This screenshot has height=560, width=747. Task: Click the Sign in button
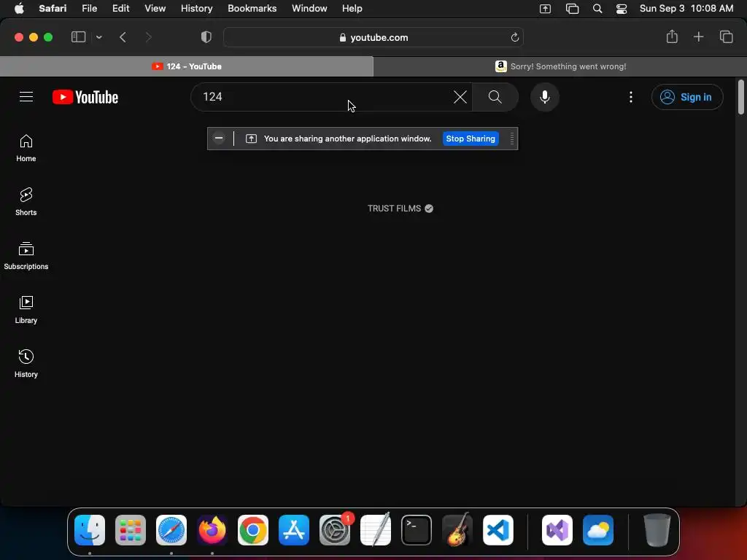[687, 97]
